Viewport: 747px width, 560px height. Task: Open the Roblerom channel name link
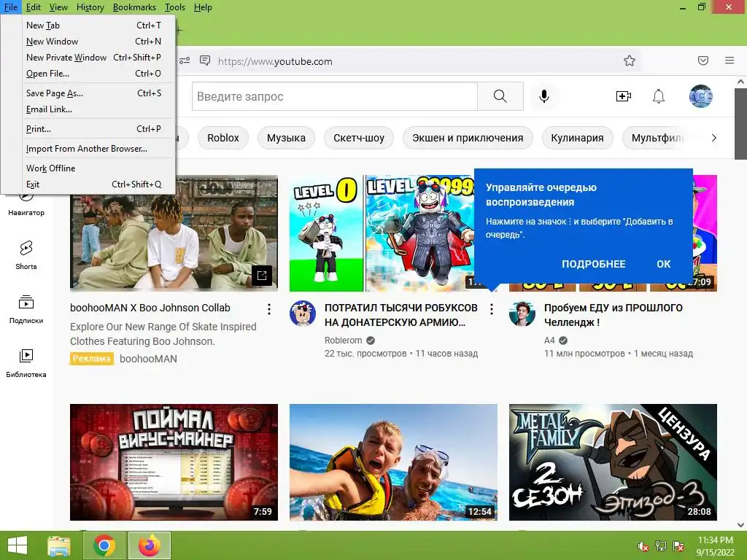(343, 340)
